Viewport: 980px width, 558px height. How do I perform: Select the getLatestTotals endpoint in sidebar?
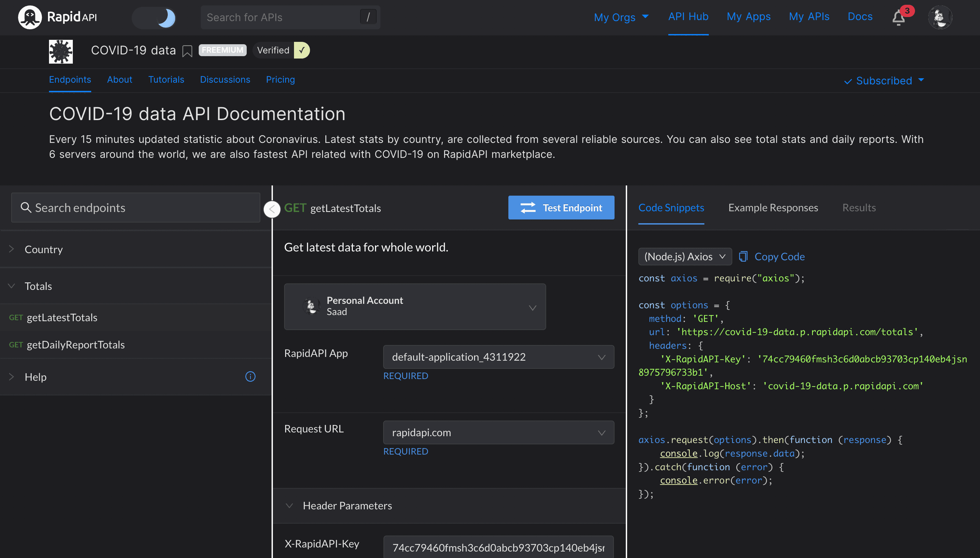point(136,318)
